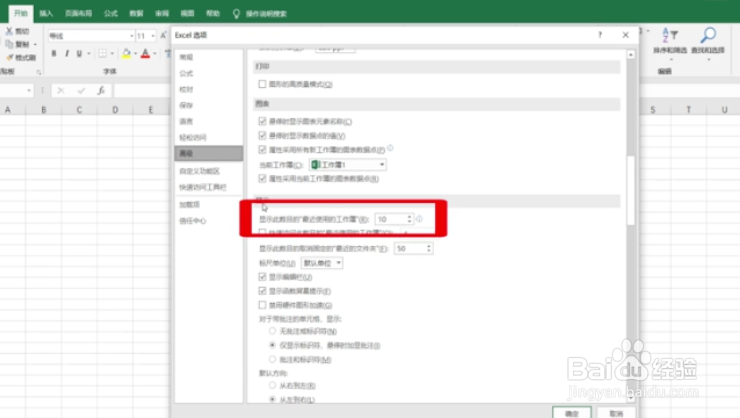Screen dimensions: 740x418
Task: Select the No comments or indicators radio
Action: [x=272, y=331]
